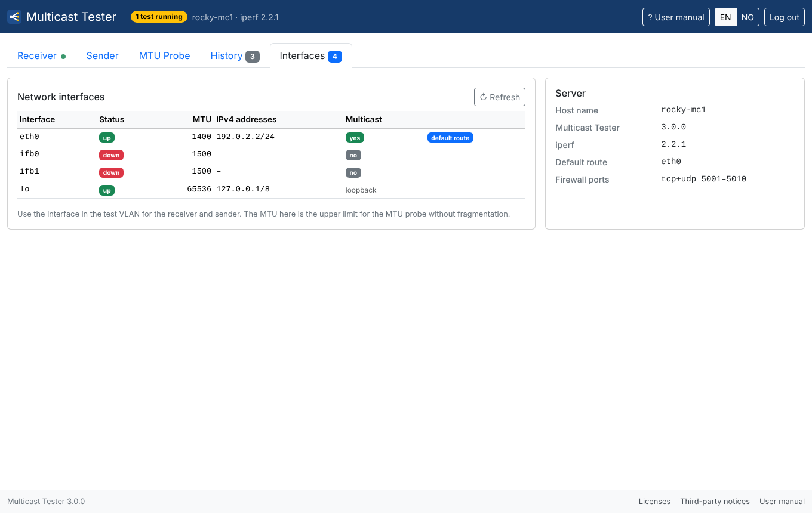Image resolution: width=812 pixels, height=513 pixels.
Task: Click the eth0 interface name
Action: tap(29, 137)
